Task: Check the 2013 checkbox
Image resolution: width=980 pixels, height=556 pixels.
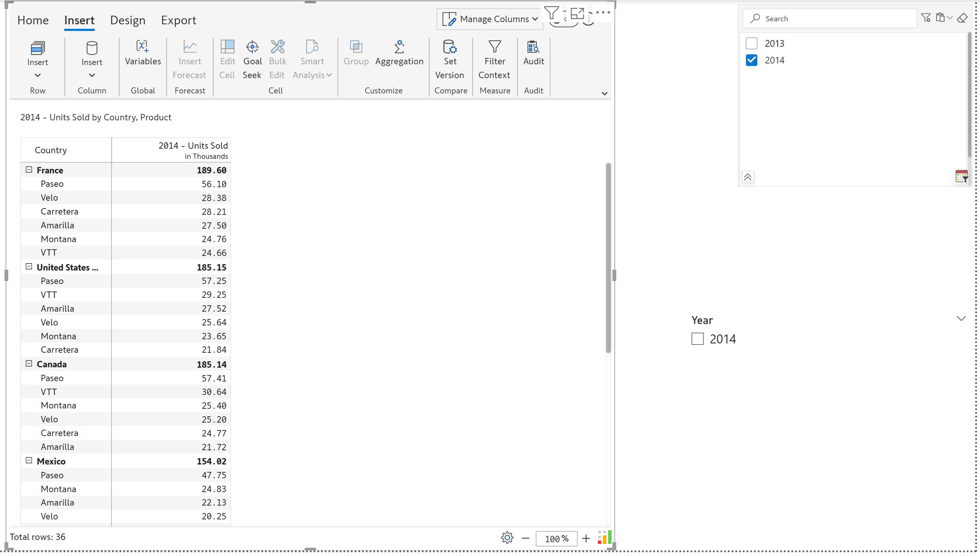Action: coord(751,43)
